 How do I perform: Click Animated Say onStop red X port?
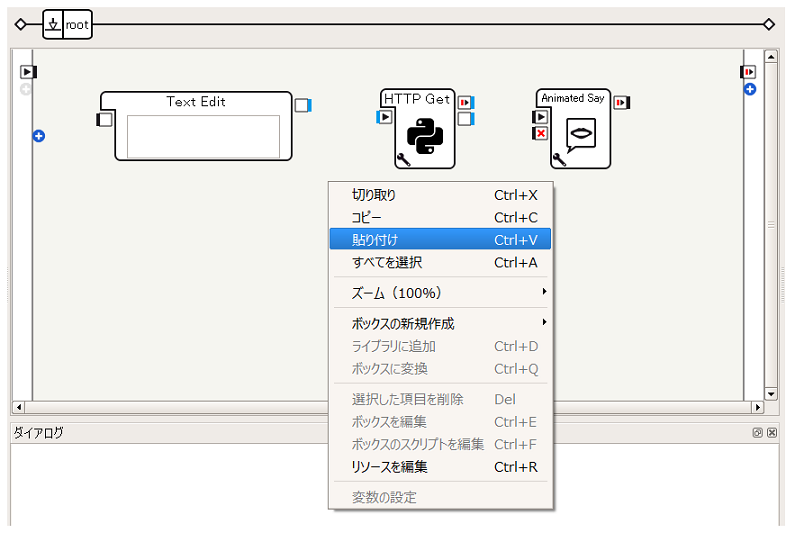[540, 133]
